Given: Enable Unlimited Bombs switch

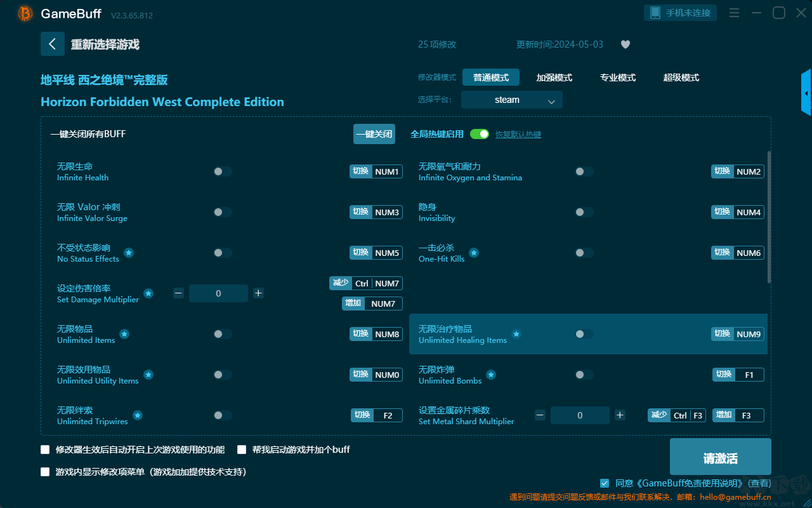Looking at the screenshot, I should click(584, 375).
